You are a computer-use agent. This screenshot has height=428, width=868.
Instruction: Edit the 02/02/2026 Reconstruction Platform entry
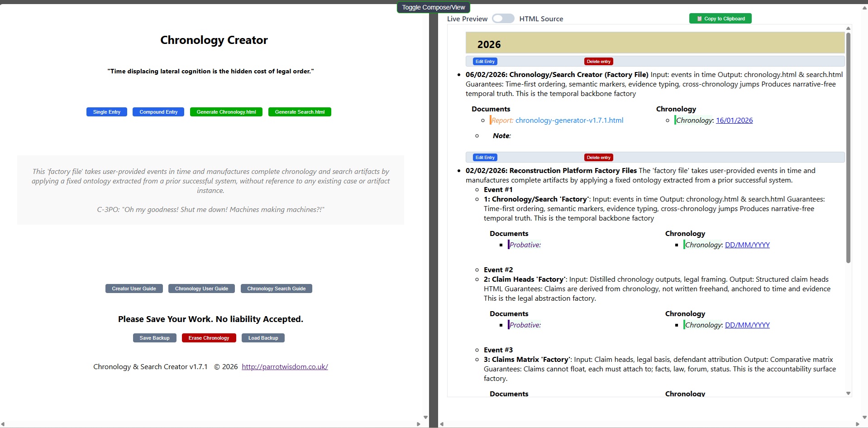click(485, 158)
